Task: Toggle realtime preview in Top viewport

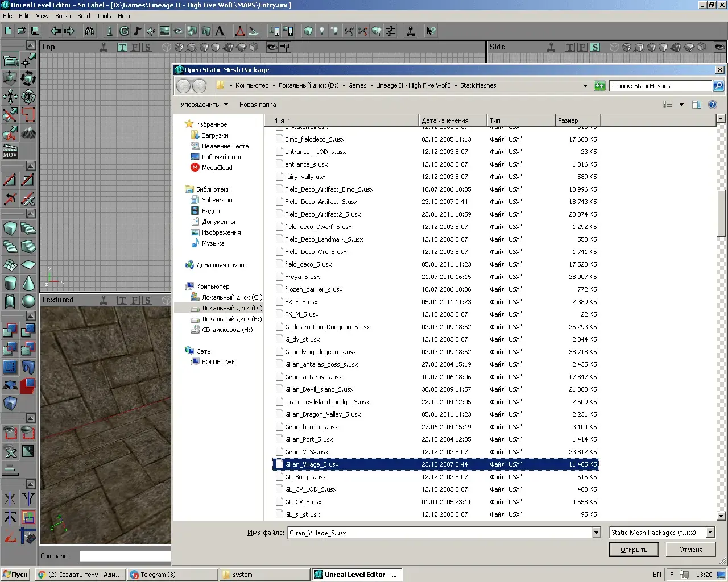Action: click(x=104, y=47)
